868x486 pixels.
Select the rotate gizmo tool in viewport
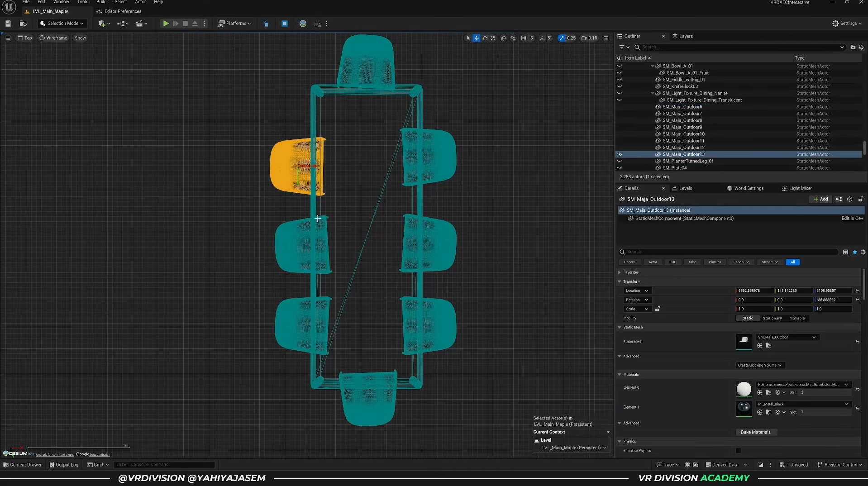(485, 38)
